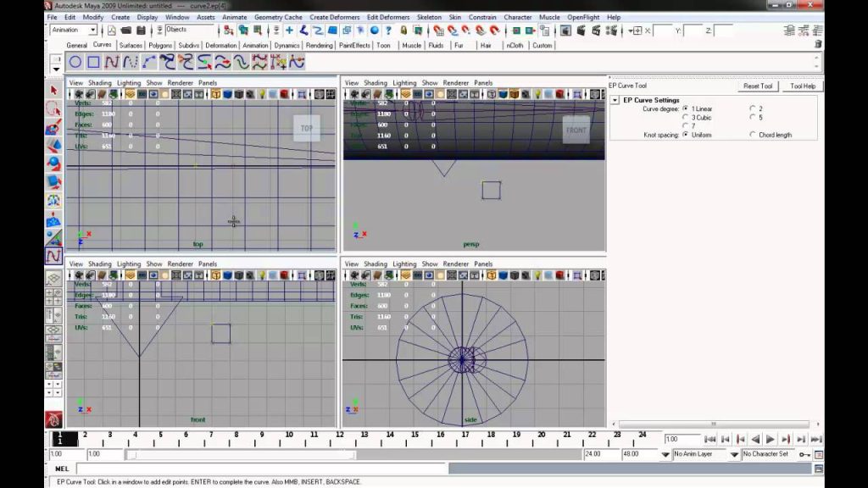Click the NURBS circle shelf icon
The width and height of the screenshot is (868, 488).
(x=75, y=62)
